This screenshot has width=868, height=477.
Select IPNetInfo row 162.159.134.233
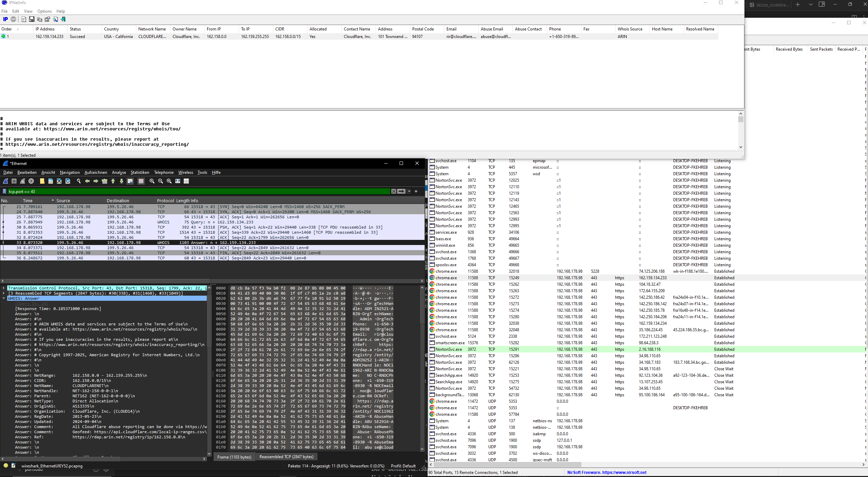tap(359, 37)
